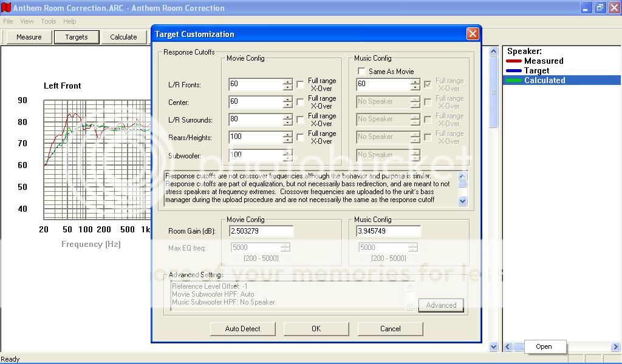Check the Same As Movie checkbox

(361, 72)
